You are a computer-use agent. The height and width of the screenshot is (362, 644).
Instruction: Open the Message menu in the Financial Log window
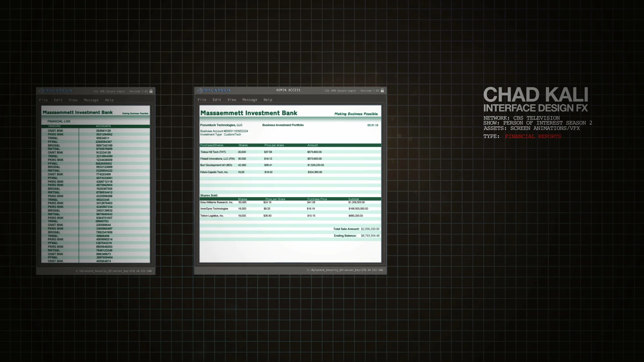tap(91, 100)
